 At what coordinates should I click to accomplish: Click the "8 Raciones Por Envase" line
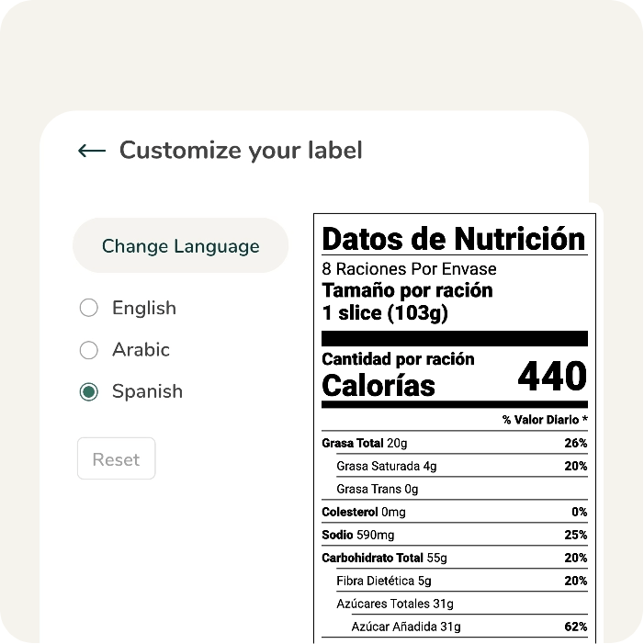[409, 269]
